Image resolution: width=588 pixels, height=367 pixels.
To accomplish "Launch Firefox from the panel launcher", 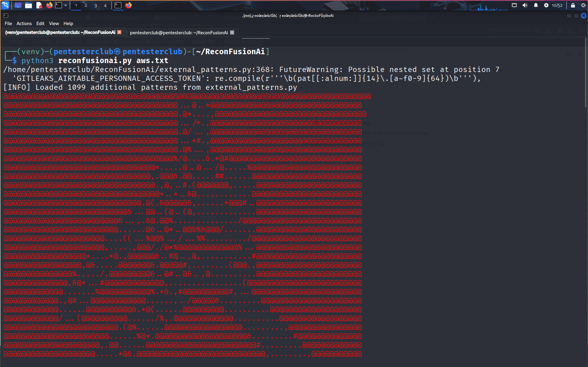I will tap(49, 5).
